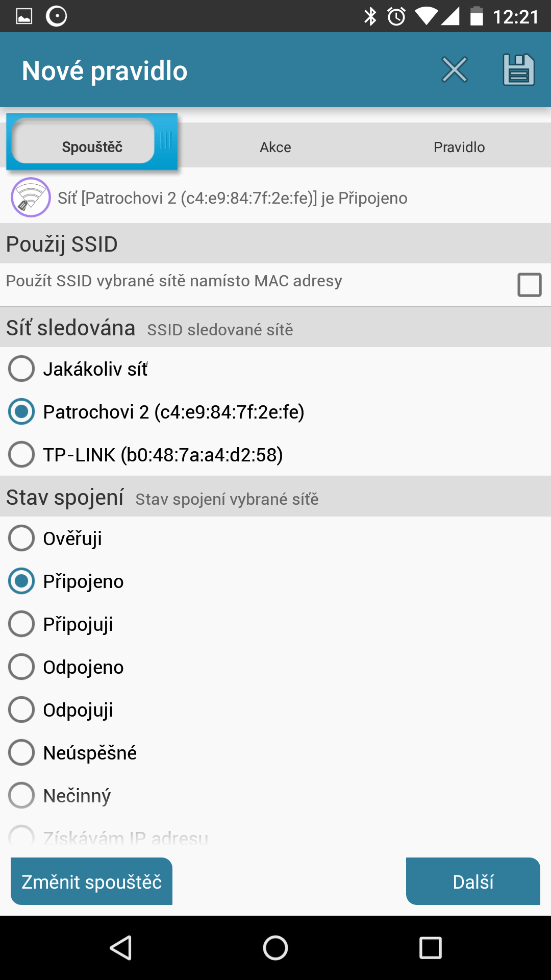Select the Ověřuji state option
551x980 pixels.
pos(21,538)
